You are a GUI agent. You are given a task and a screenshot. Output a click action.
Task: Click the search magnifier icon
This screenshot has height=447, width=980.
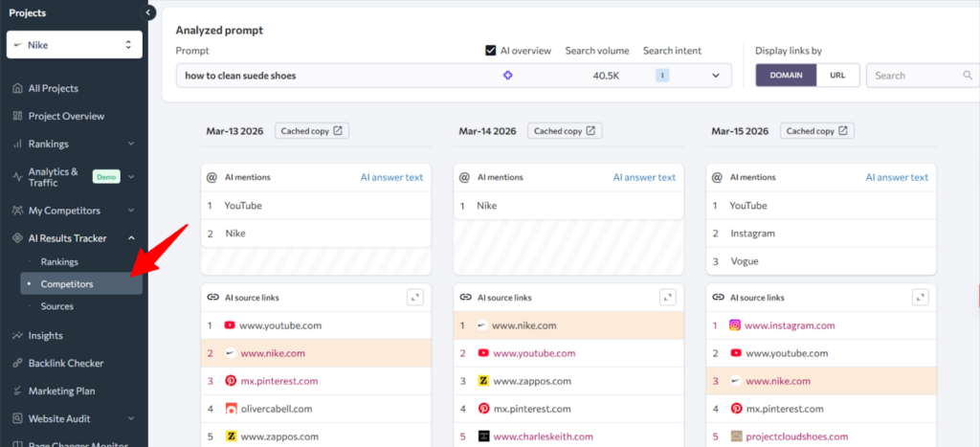click(968, 76)
